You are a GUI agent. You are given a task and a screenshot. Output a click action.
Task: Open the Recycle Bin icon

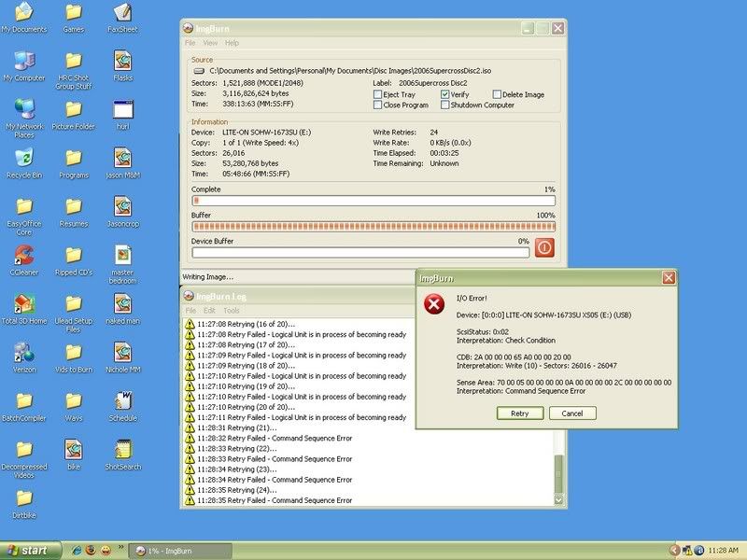[24, 157]
